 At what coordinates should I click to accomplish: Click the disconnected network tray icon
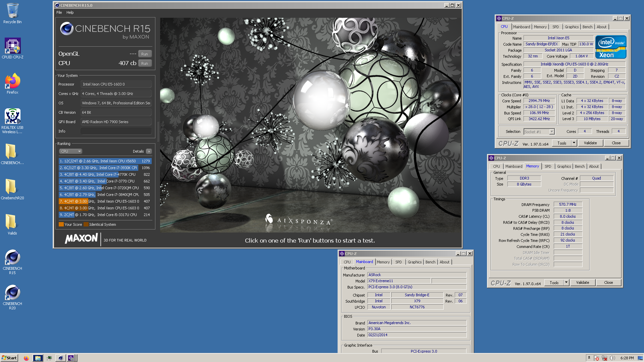click(604, 358)
